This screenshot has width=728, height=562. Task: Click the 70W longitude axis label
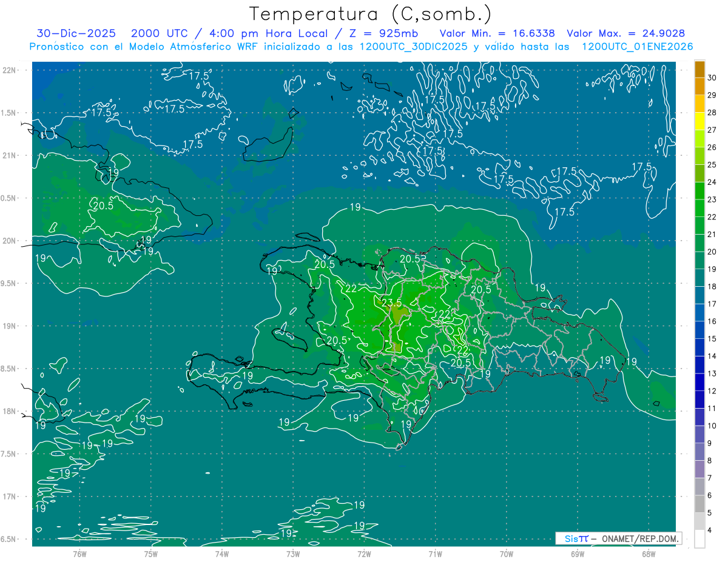coord(507,554)
